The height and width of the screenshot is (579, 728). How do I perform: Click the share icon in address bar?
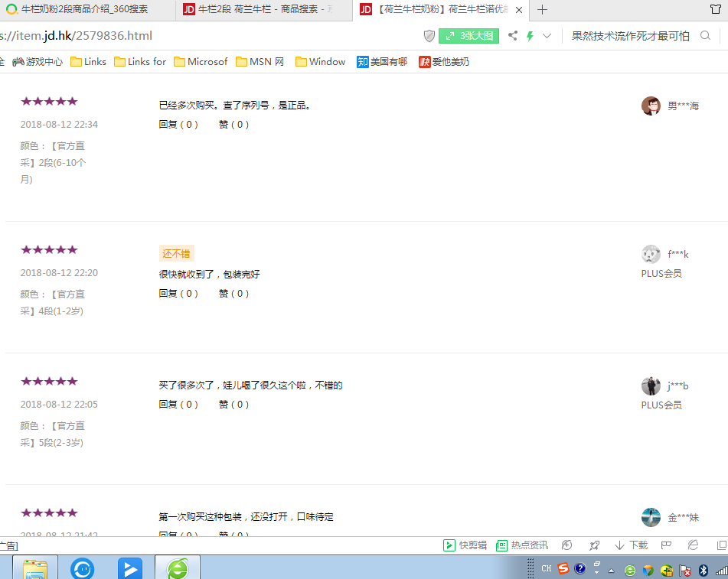[x=513, y=36]
